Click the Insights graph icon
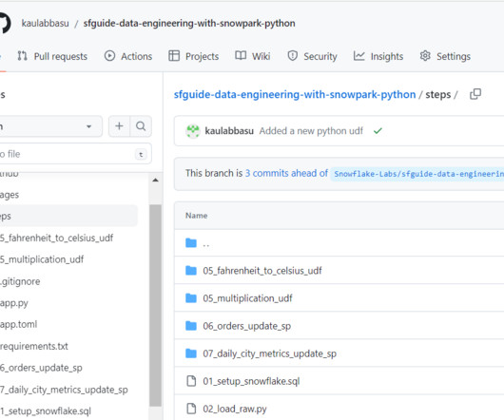Viewport: 504px width, 420px height. coord(359,56)
